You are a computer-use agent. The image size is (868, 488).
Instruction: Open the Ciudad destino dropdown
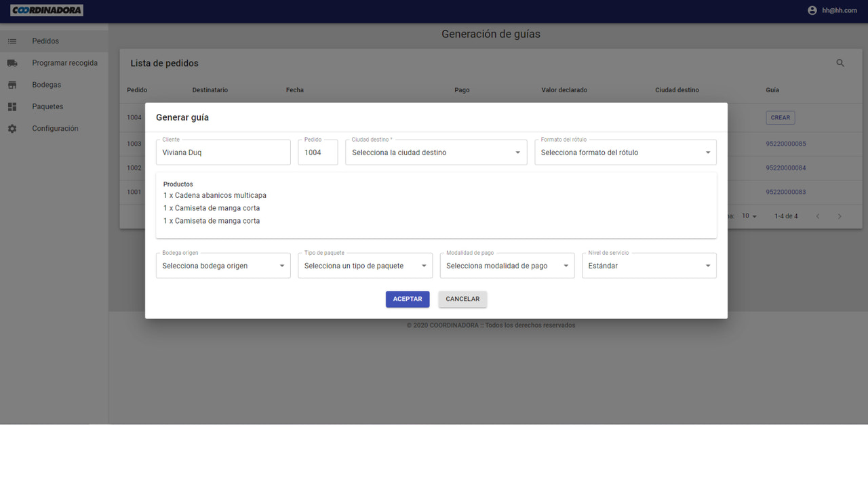[x=436, y=152]
